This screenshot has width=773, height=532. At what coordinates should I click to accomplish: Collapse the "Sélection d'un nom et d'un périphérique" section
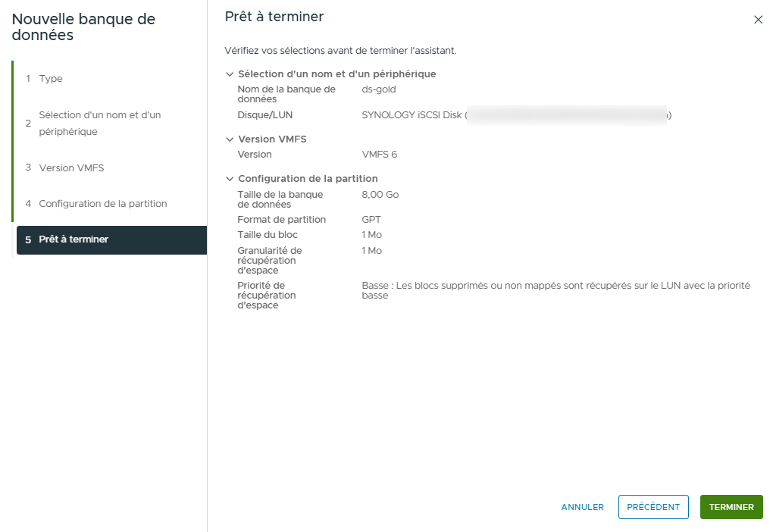(x=230, y=74)
